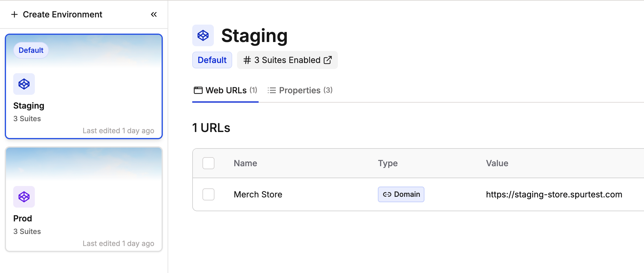
Task: Check the Merch Store row checkbox
Action: click(x=208, y=194)
